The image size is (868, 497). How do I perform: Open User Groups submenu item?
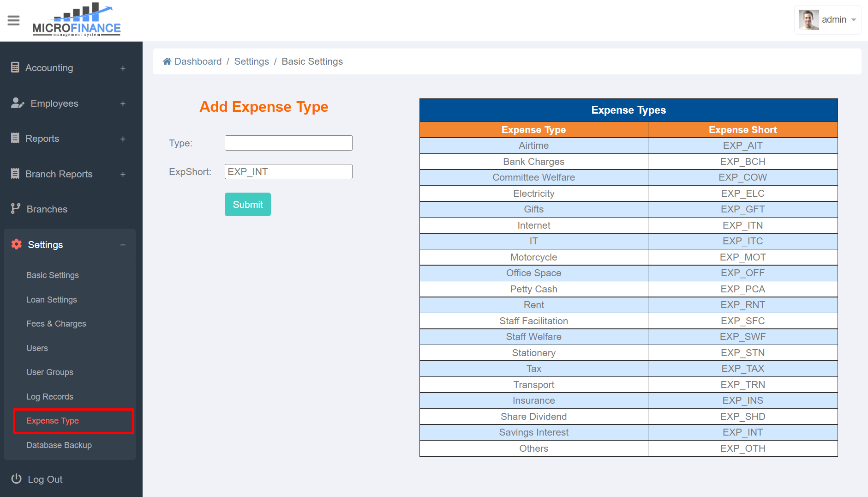coord(50,372)
